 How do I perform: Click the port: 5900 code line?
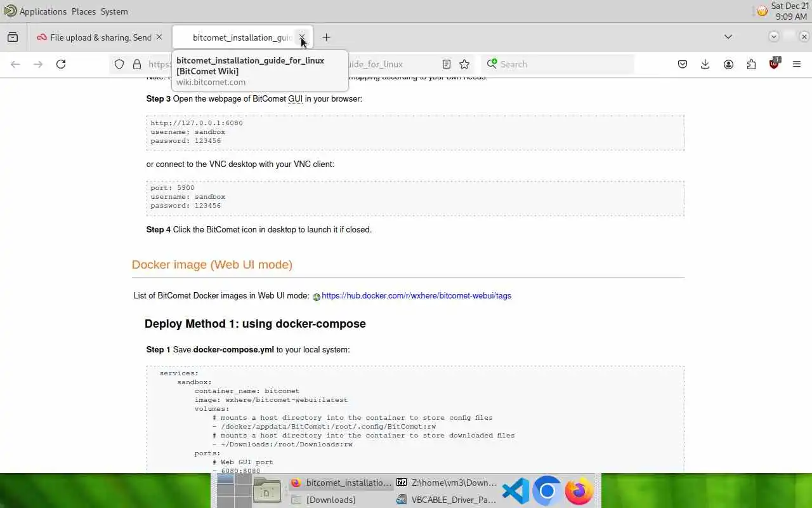[x=173, y=188]
